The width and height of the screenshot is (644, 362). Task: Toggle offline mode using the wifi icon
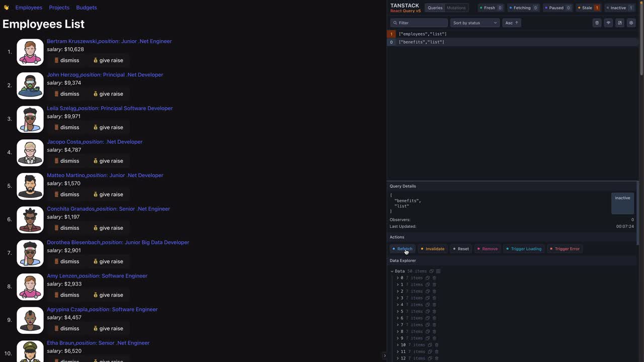click(x=608, y=23)
